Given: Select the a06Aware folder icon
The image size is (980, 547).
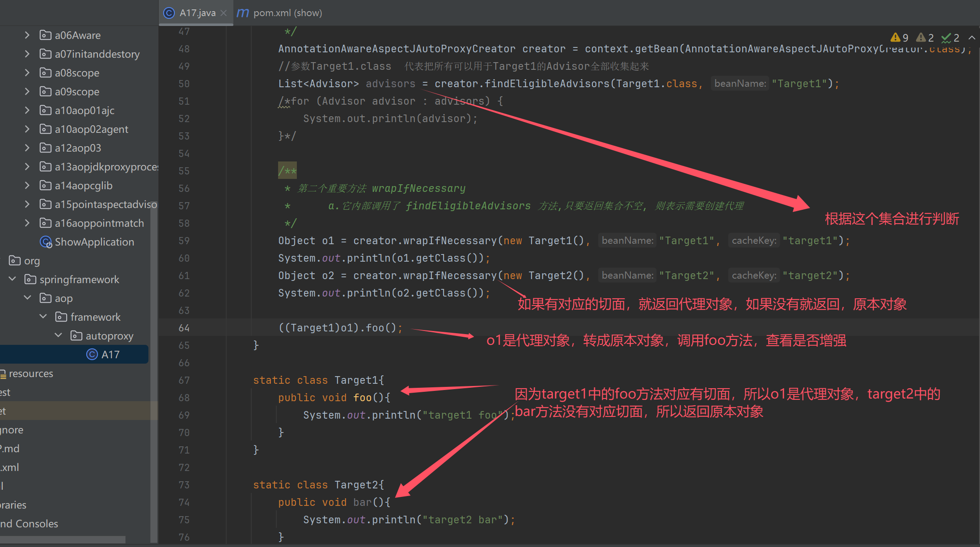Looking at the screenshot, I should pos(45,35).
